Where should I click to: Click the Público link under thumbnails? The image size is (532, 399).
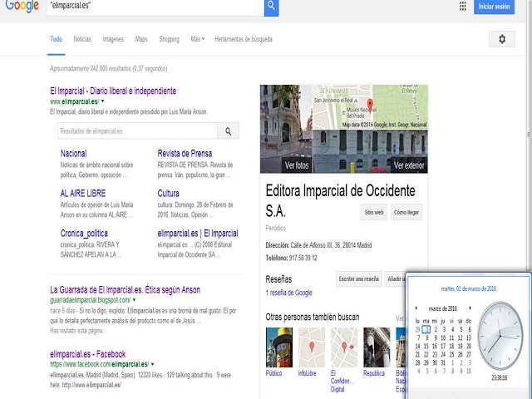coord(273,373)
